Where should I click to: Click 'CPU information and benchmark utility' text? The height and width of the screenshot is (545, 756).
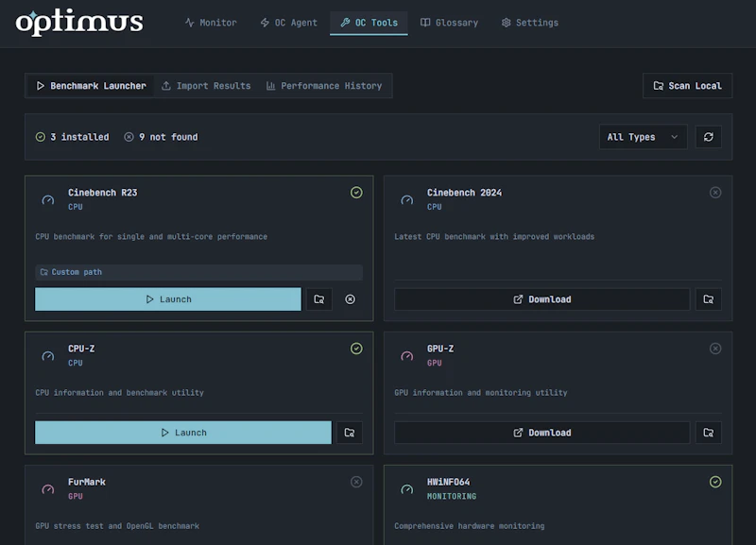click(120, 393)
